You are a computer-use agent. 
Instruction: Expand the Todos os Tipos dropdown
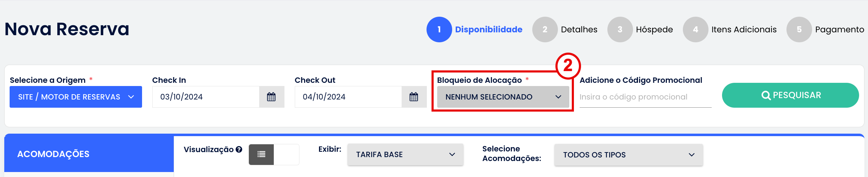[x=628, y=155]
